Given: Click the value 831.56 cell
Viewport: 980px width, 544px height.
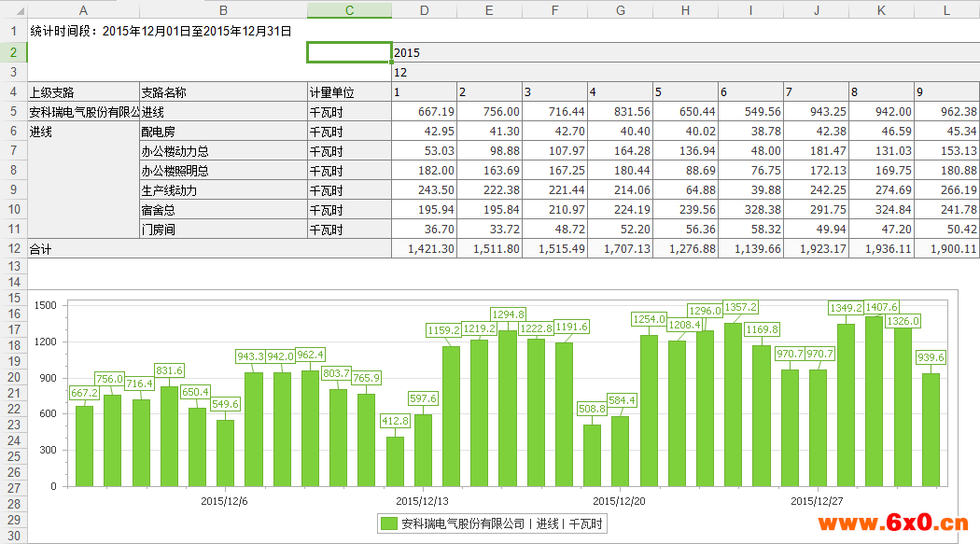Looking at the screenshot, I should (x=620, y=112).
